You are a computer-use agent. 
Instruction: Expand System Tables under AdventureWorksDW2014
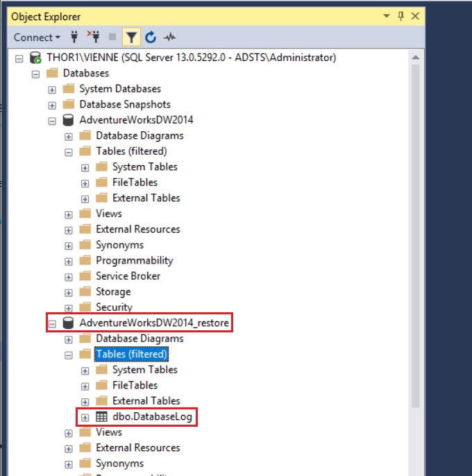(85, 168)
